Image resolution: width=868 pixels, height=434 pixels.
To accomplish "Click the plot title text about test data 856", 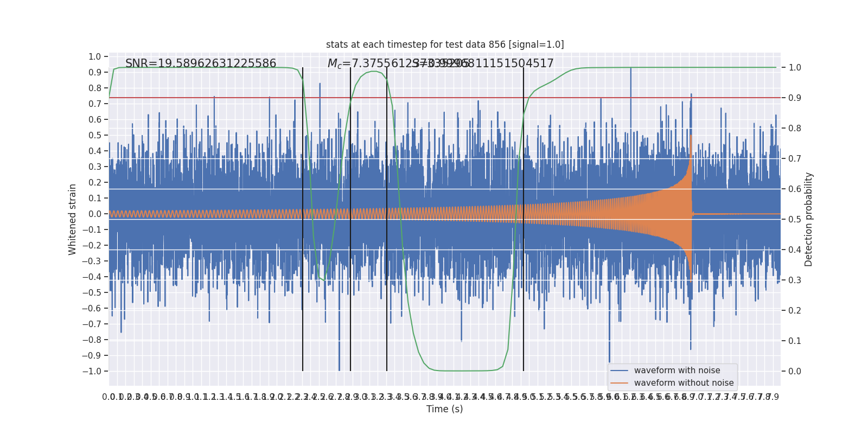I will point(445,44).
